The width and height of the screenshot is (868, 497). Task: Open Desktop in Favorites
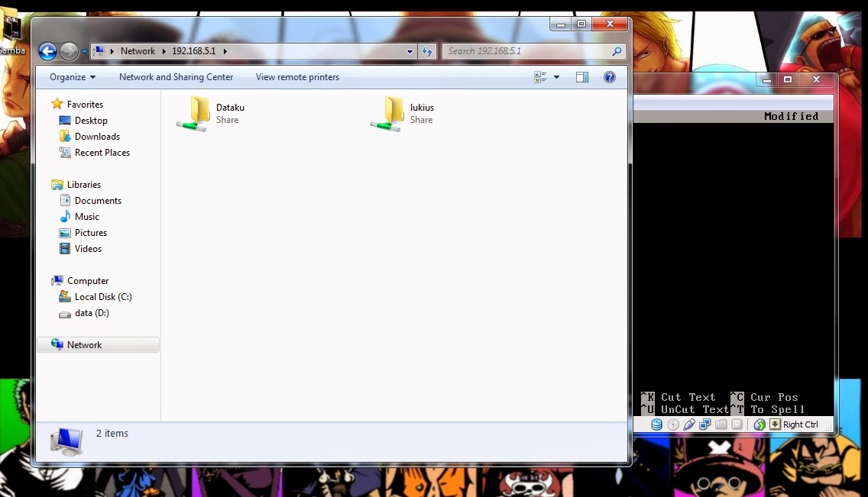pyautogui.click(x=91, y=120)
